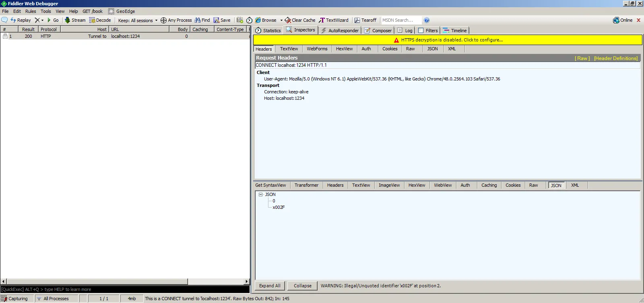Click the HTTPS decryption disabled warning bar
644x303 pixels.
coord(448,40)
